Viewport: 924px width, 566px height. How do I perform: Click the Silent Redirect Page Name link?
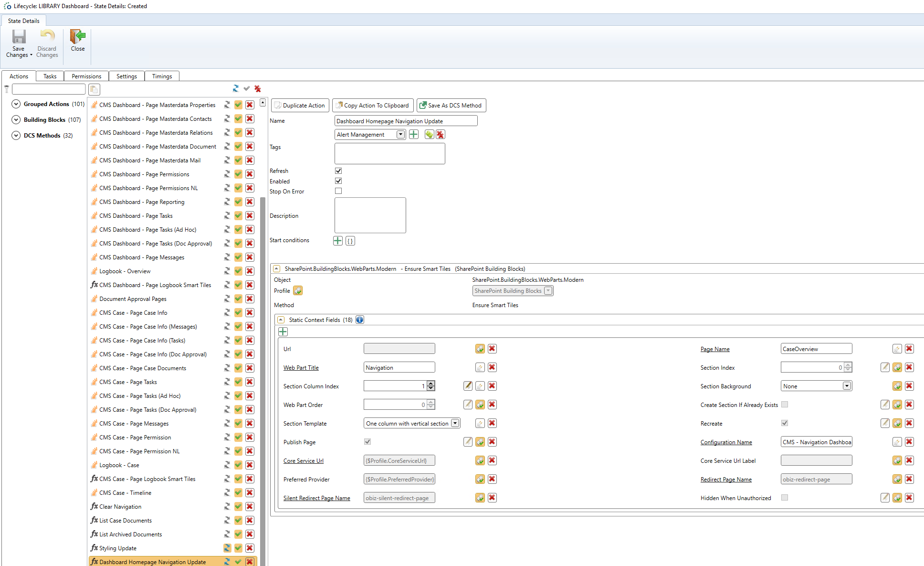tap(317, 498)
